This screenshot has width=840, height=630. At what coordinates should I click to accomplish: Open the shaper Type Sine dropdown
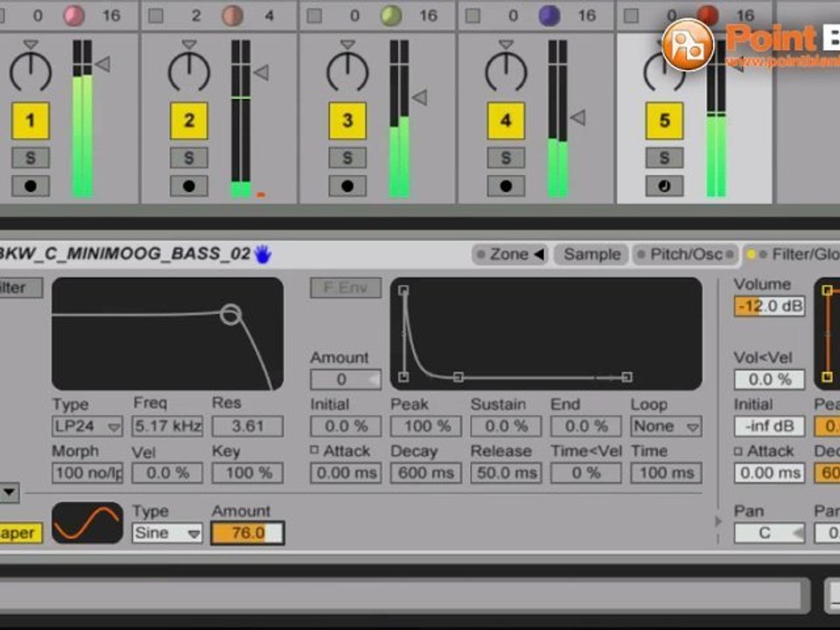[x=167, y=533]
